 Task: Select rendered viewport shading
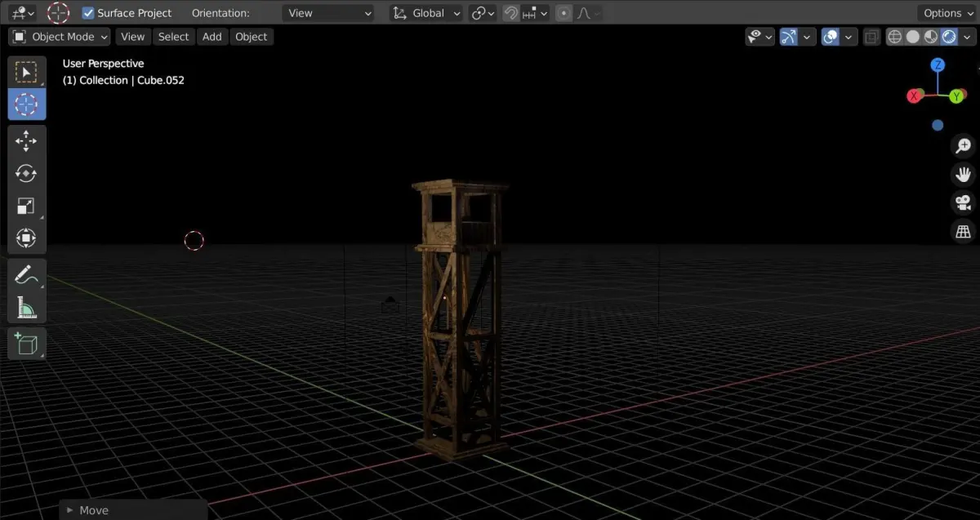point(949,37)
